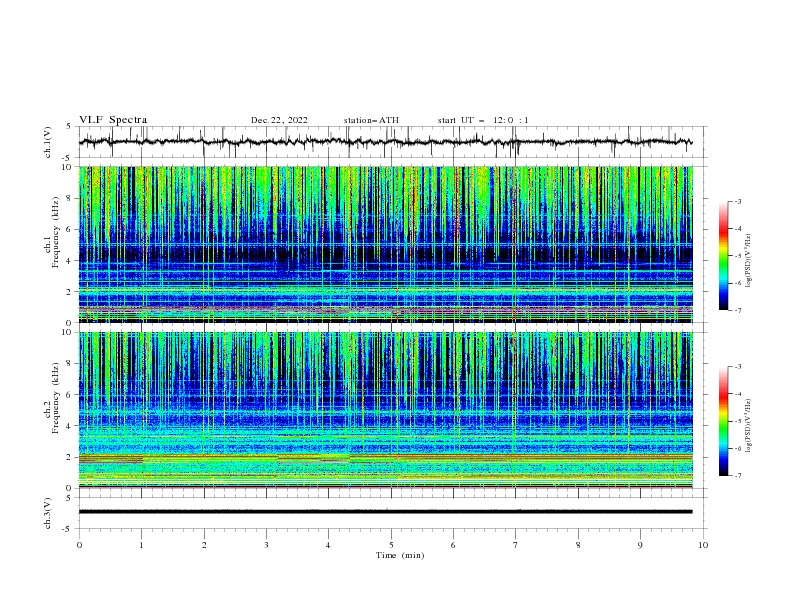Click the "-3" tick on ch.1 colorbar

(x=737, y=201)
